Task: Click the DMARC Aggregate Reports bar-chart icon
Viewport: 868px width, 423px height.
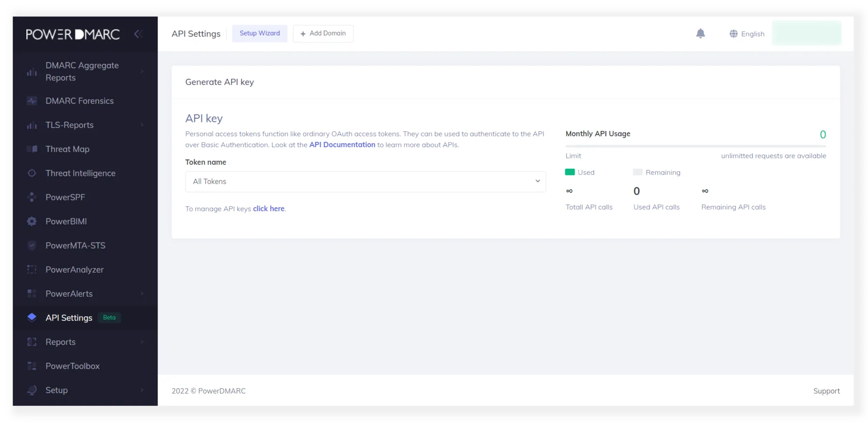Action: click(32, 71)
